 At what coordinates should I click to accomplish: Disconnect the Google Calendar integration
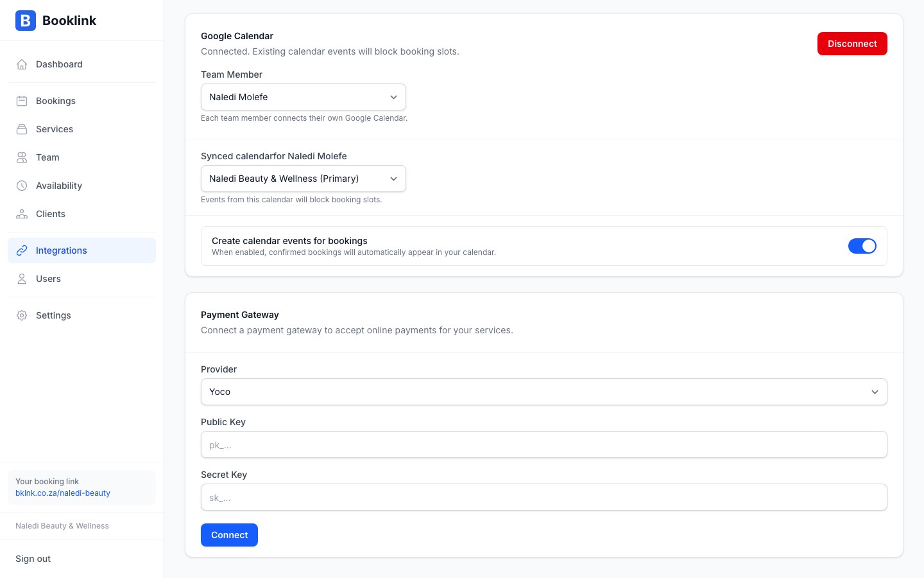[x=852, y=44]
